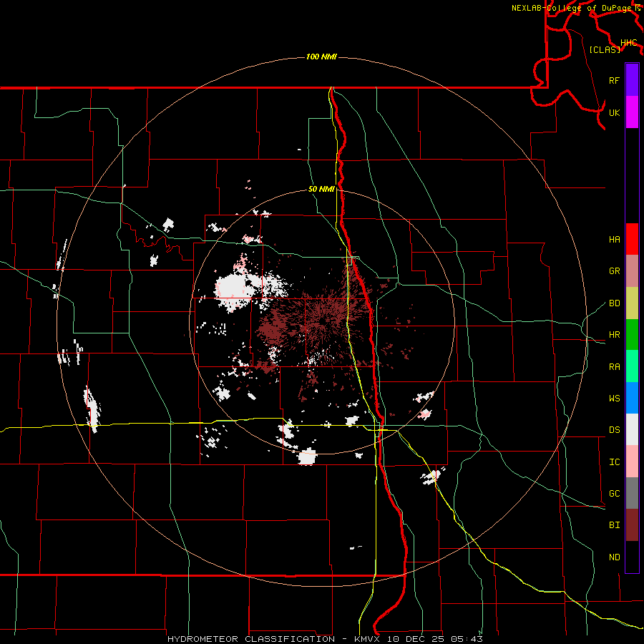Click the BI dark-red legend swatch
Screen dimensions: 644x644
[632, 525]
